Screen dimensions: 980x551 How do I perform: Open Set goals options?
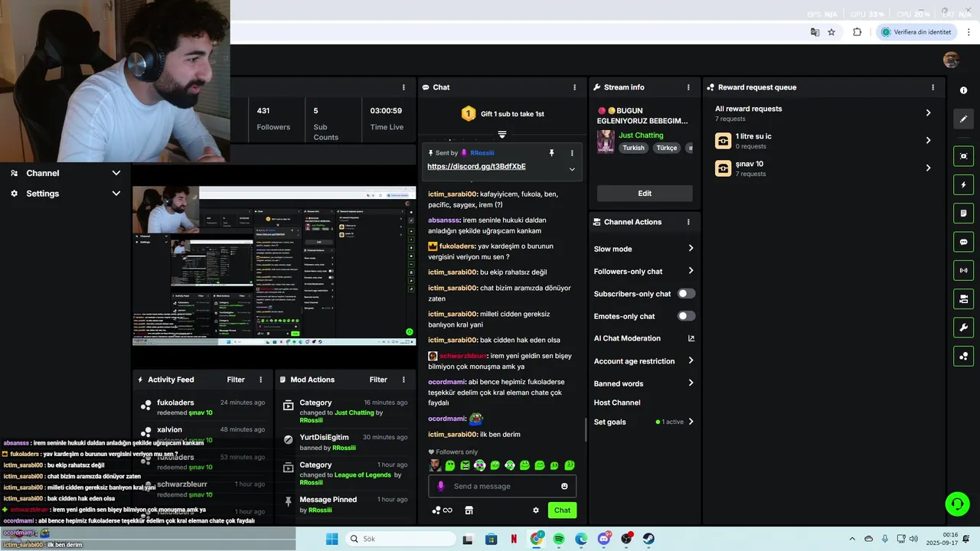(x=645, y=422)
